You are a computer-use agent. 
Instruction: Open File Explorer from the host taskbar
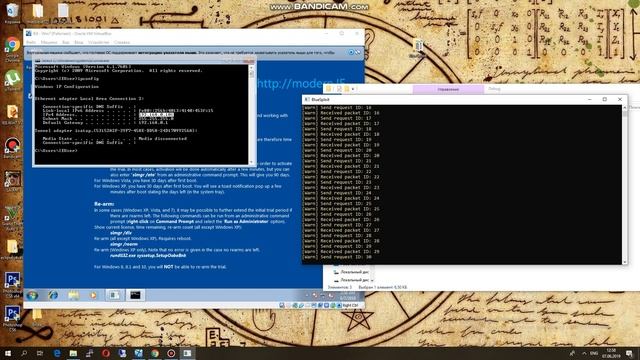[x=73, y=353]
